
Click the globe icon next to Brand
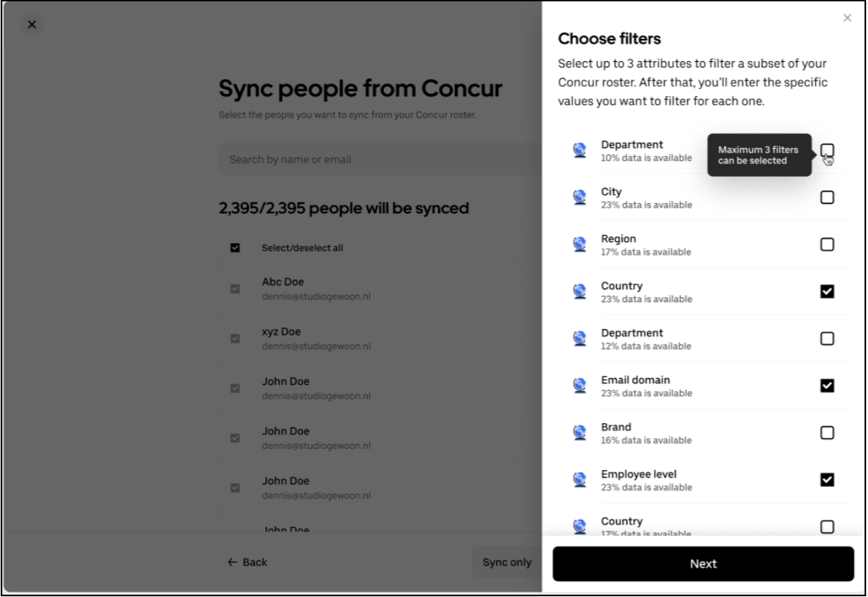click(579, 433)
